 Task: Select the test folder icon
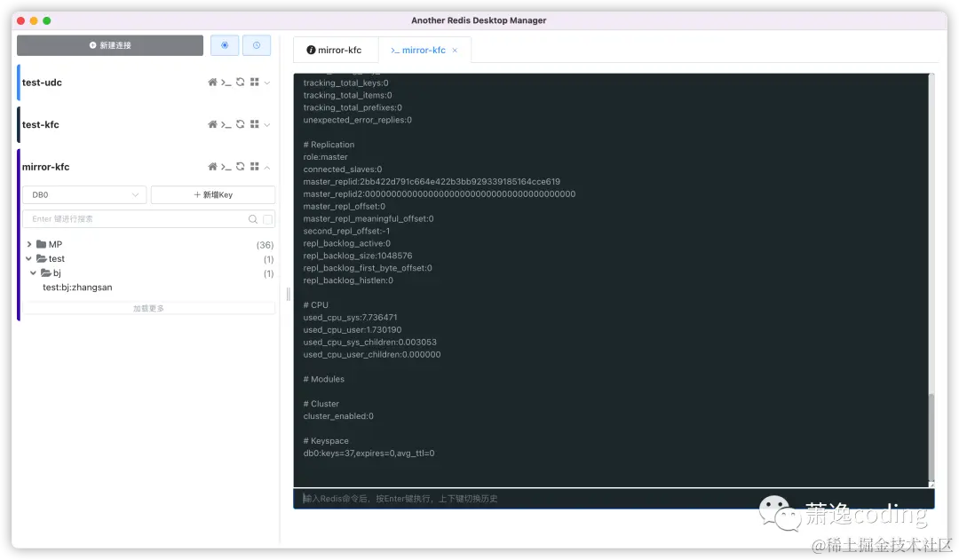[41, 258]
